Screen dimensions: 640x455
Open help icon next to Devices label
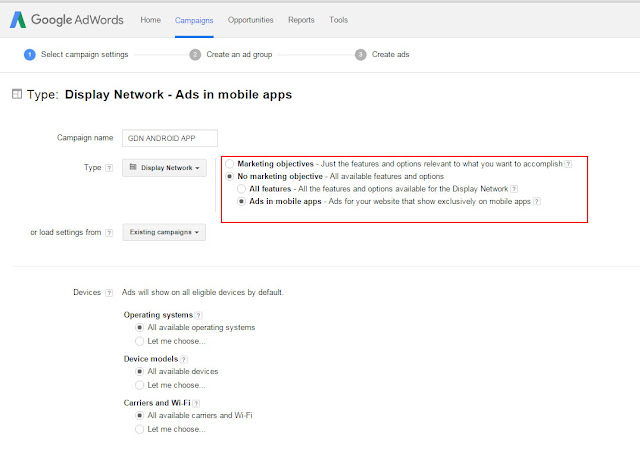point(109,293)
